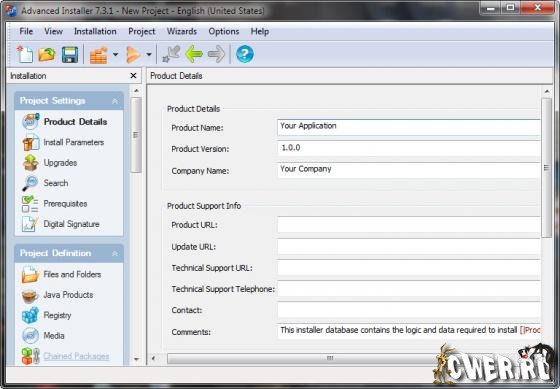
Task: Go back with the green left arrow
Action: (194, 55)
